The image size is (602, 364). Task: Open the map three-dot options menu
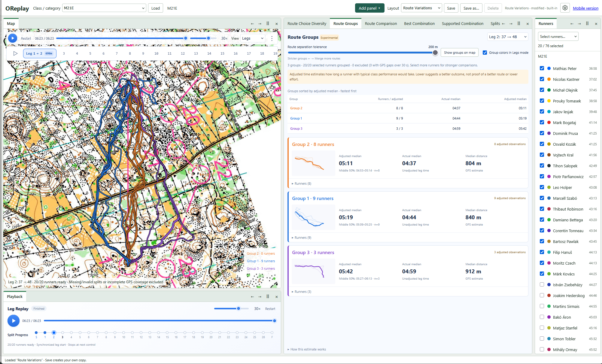click(x=272, y=38)
